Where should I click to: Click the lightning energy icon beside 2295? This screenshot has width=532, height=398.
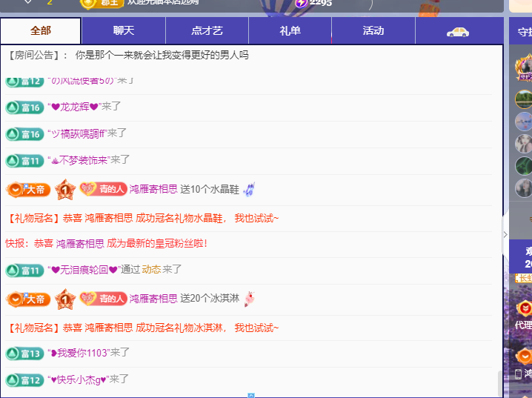point(302,3)
